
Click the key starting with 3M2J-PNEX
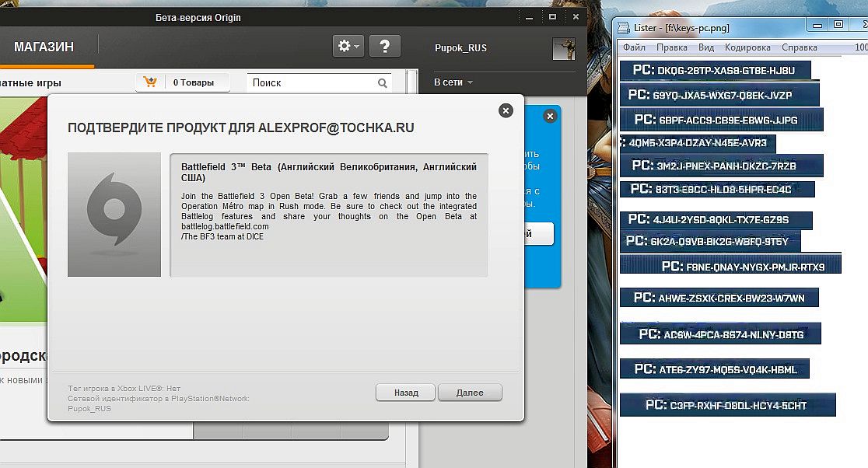point(721,166)
